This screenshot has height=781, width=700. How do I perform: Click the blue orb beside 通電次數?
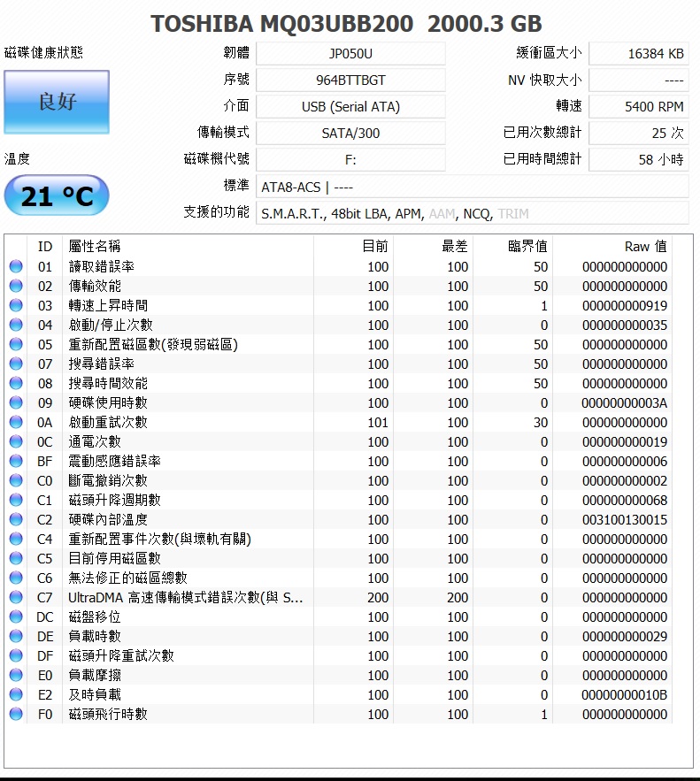click(x=16, y=441)
